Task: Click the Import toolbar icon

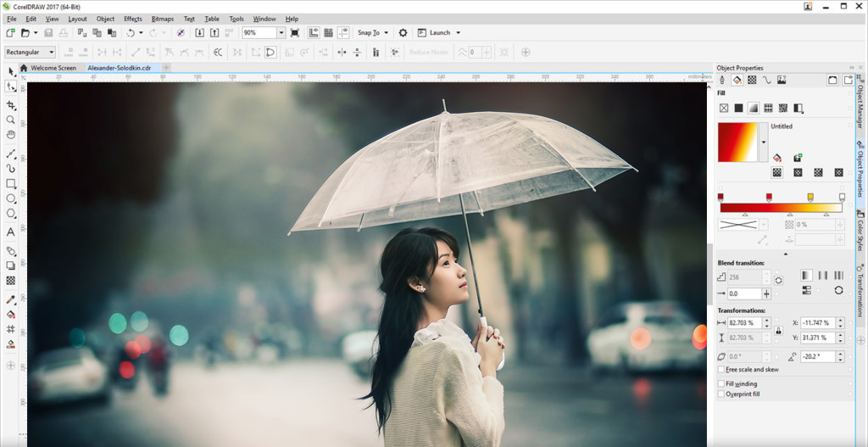Action: pos(200,33)
